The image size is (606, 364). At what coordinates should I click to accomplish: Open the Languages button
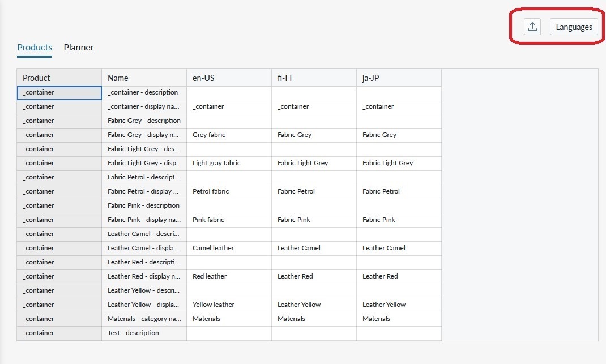[574, 27]
